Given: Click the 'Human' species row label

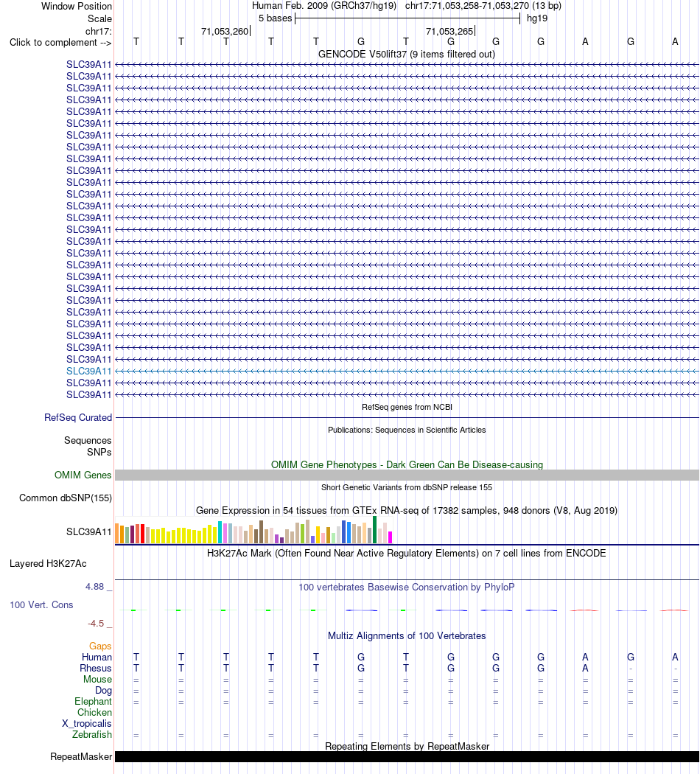Looking at the screenshot, I should coord(97,658).
